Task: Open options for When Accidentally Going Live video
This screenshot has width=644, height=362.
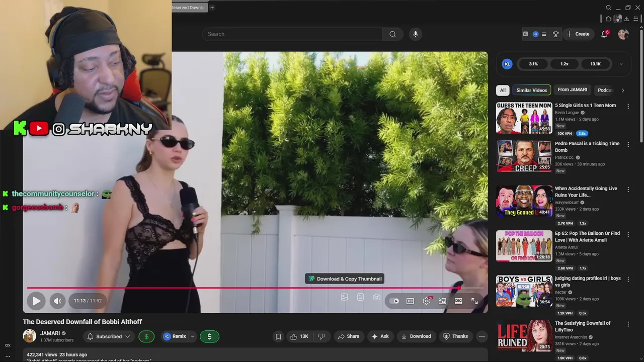Action: tap(628, 190)
